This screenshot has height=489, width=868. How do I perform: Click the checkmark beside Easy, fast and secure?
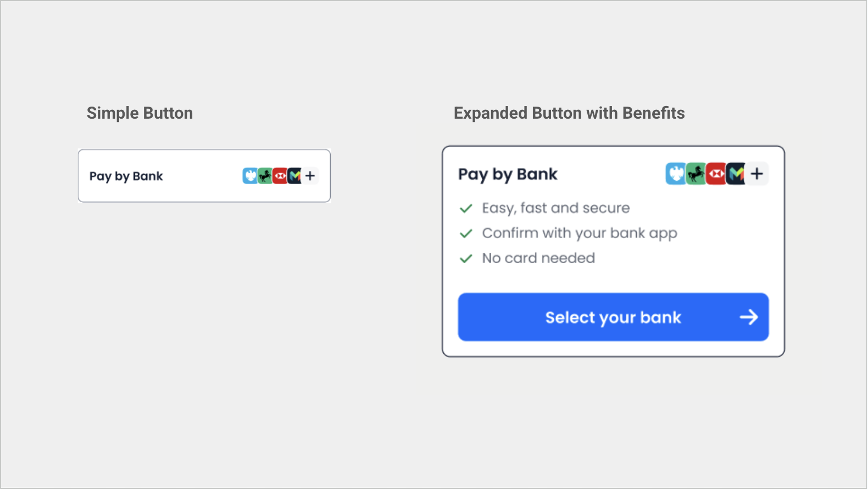[x=466, y=208]
